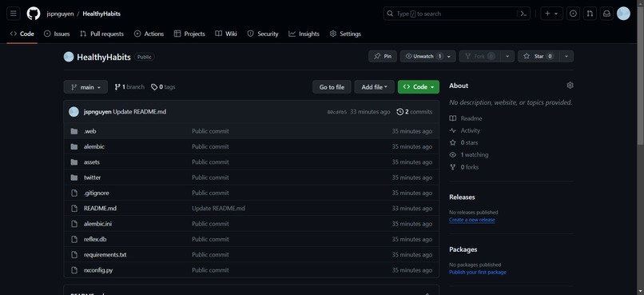
Task: Switch to the Issues tab
Action: (x=57, y=34)
